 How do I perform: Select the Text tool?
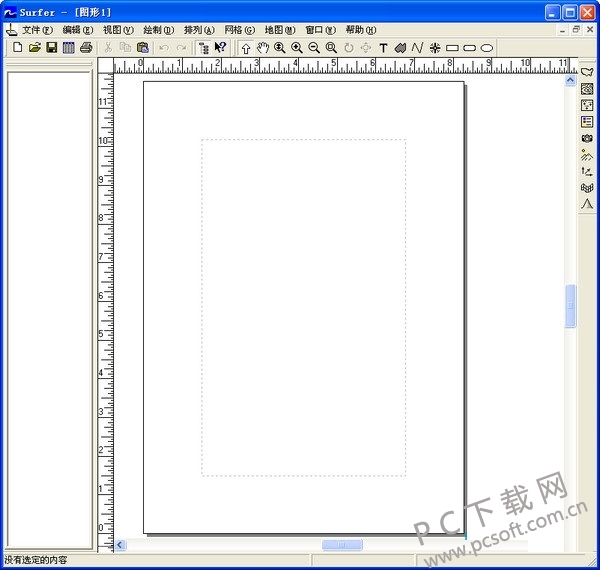[x=383, y=48]
